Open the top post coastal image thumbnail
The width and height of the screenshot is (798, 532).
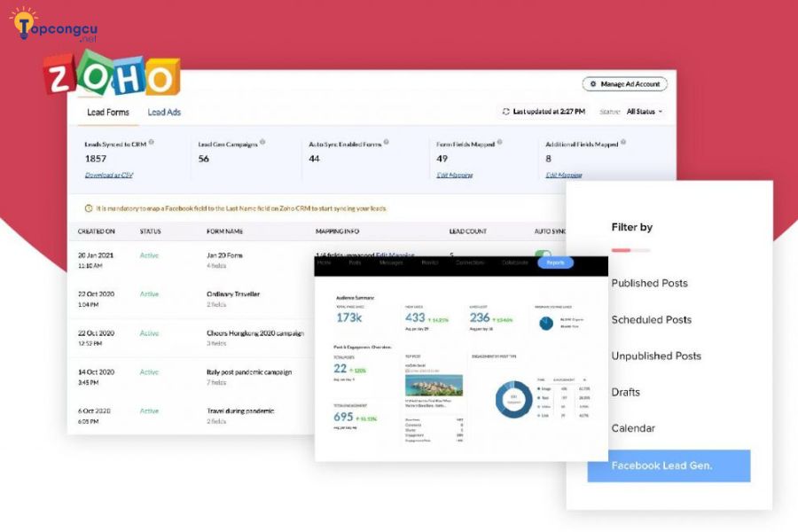click(x=434, y=386)
